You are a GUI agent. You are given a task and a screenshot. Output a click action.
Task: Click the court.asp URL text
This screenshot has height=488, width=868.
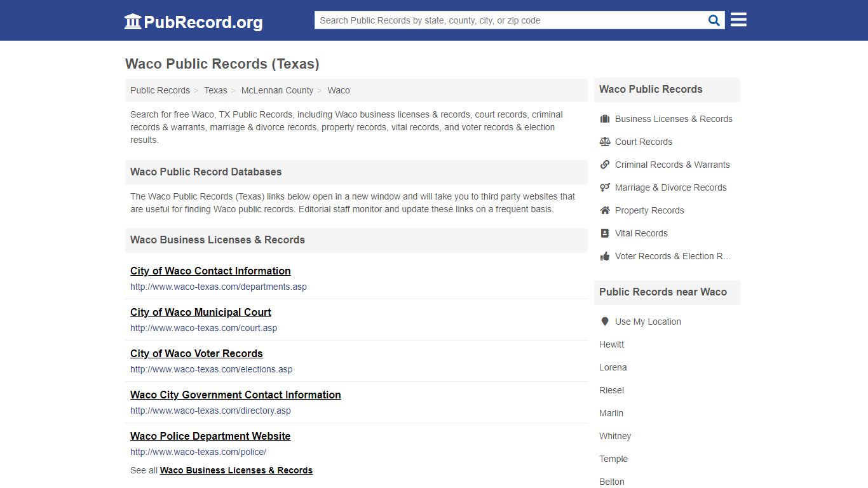coord(204,328)
